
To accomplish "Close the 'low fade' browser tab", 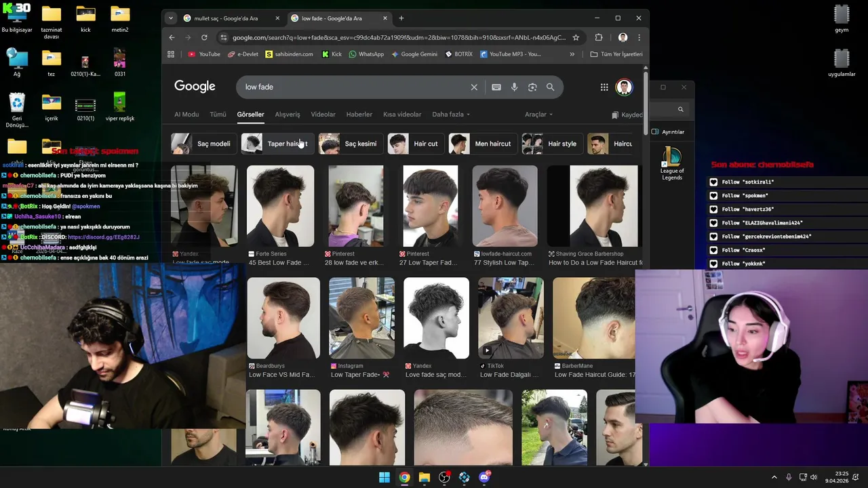I will coord(385,18).
